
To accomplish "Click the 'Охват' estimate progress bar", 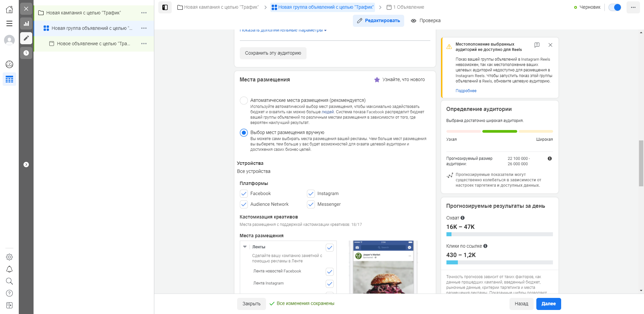I will [x=499, y=234].
